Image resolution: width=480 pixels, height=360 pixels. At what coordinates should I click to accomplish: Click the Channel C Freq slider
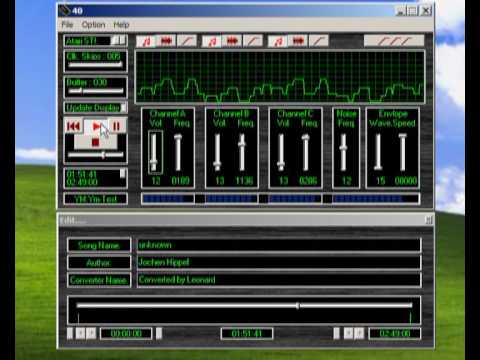tap(306, 152)
